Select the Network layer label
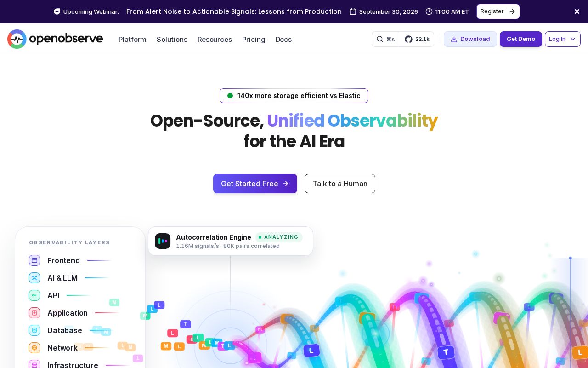The height and width of the screenshot is (368, 588). coord(62,348)
